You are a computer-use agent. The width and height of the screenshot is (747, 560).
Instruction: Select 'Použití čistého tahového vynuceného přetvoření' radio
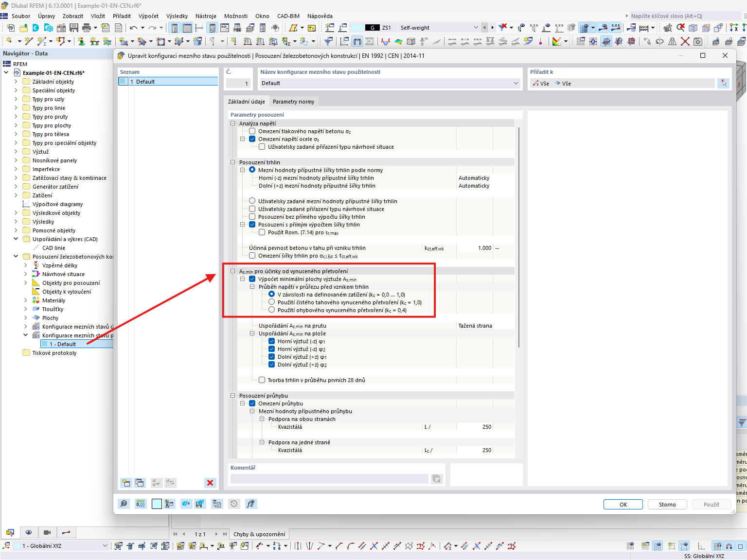coord(271,302)
